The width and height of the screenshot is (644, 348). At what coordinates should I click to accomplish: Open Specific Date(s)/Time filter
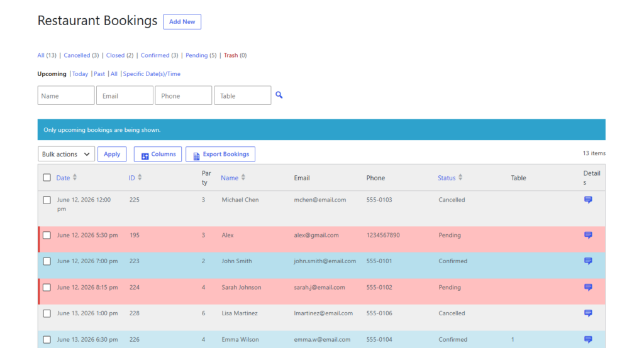[x=152, y=74]
